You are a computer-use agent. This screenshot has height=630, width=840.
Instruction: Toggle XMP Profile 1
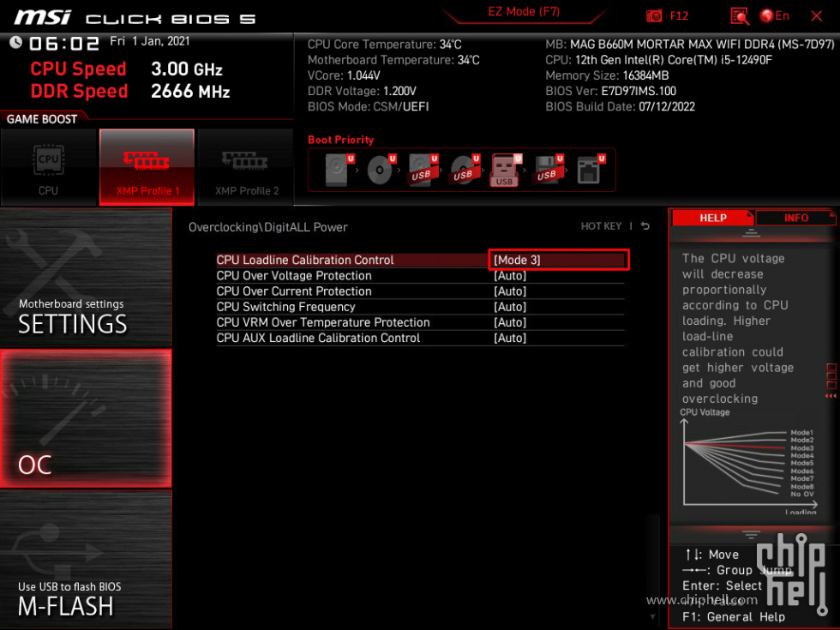[147, 167]
